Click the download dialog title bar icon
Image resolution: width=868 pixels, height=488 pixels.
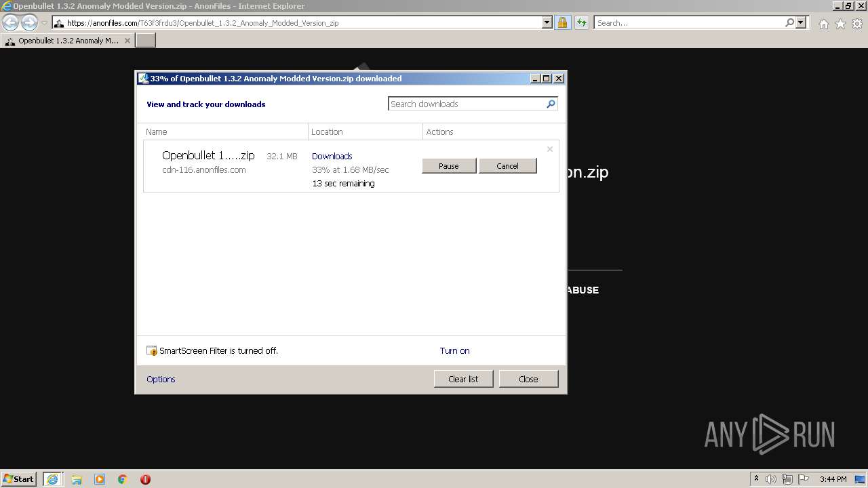143,79
